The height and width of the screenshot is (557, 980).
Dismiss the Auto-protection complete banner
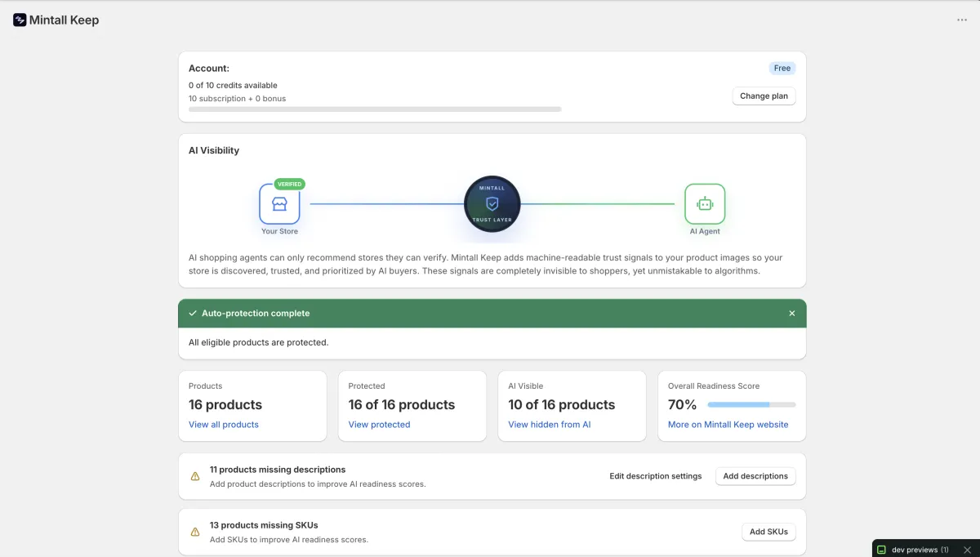pyautogui.click(x=791, y=314)
